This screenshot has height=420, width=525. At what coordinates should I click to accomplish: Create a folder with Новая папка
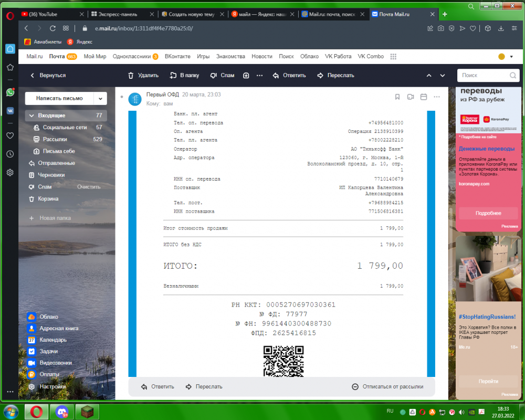(50, 218)
